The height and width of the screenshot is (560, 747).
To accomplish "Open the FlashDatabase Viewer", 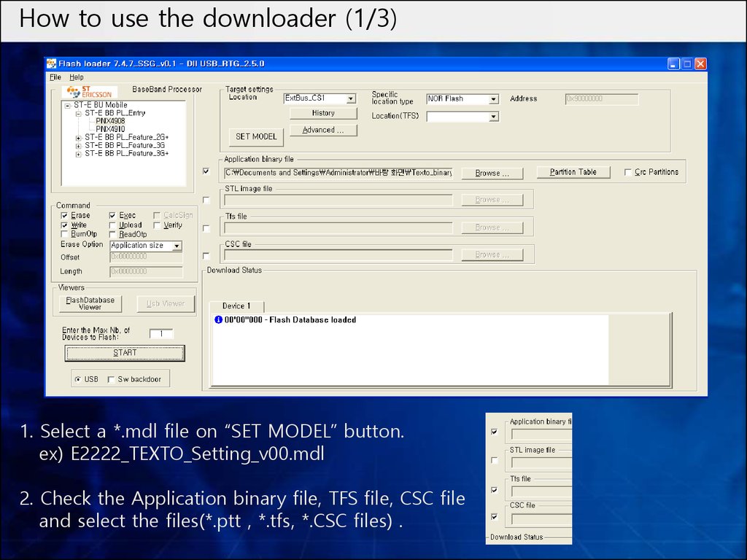I will [x=90, y=304].
